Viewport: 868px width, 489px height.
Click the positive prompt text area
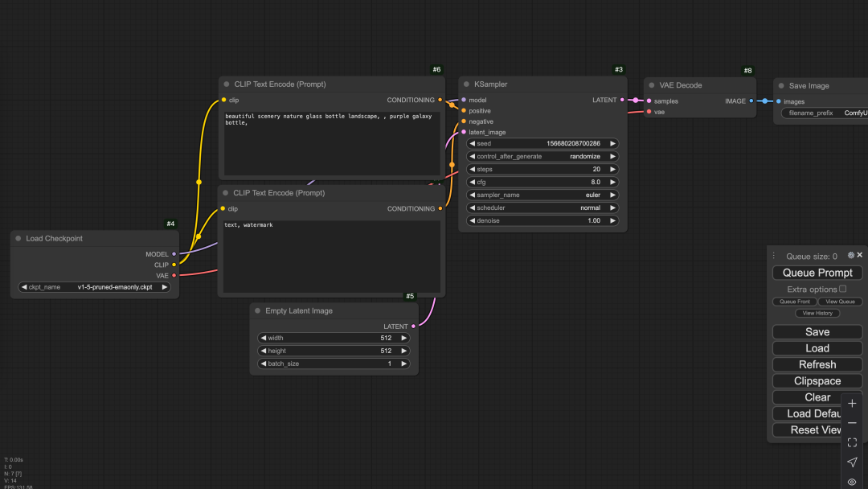pos(332,143)
